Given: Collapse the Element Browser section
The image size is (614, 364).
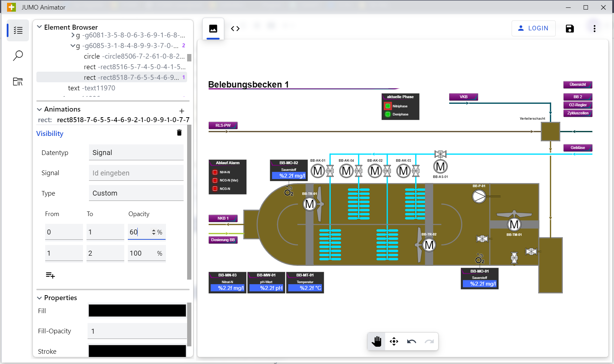Looking at the screenshot, I should [x=40, y=27].
